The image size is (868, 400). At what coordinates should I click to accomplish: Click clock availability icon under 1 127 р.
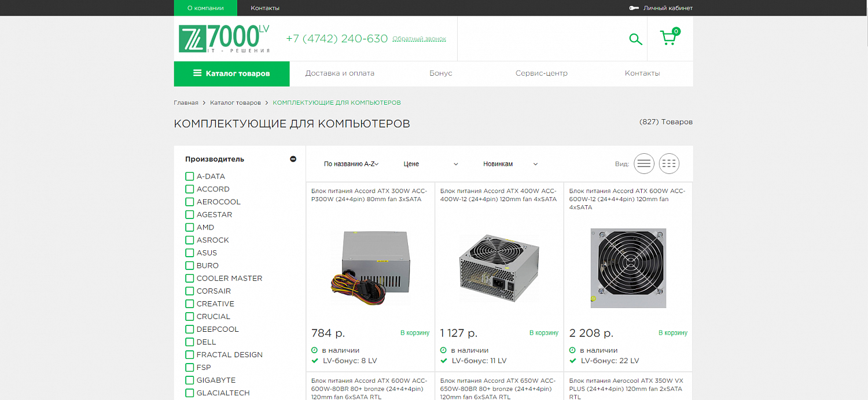tap(443, 350)
